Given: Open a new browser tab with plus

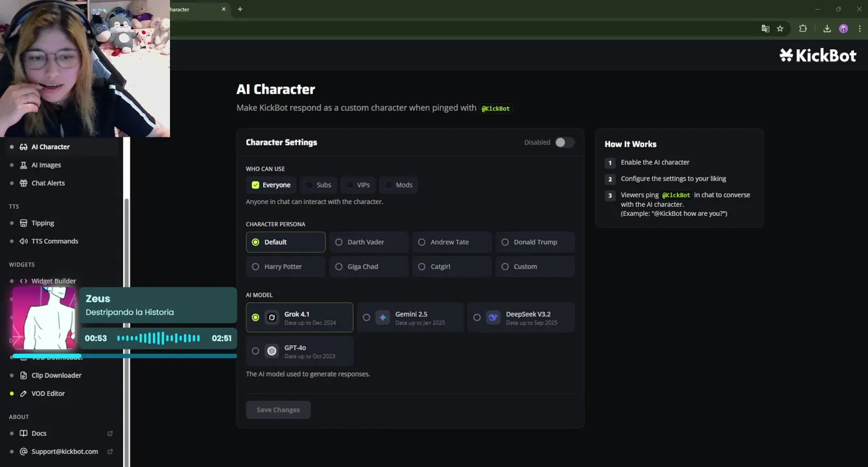Looking at the screenshot, I should click(x=240, y=9).
